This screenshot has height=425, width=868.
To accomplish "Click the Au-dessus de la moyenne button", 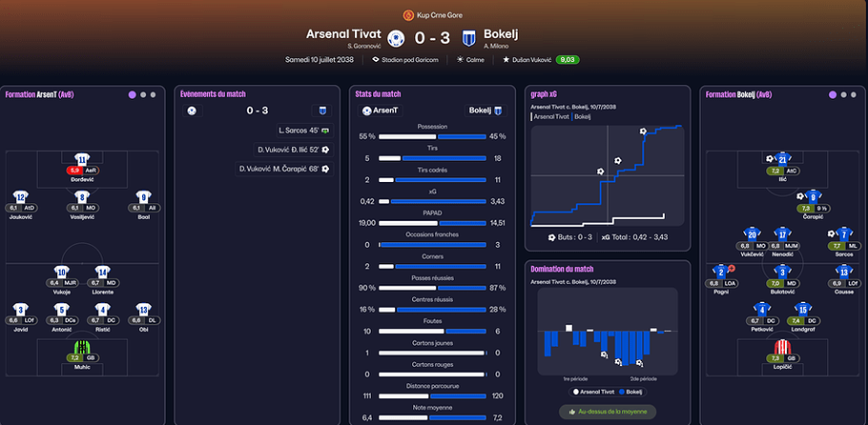I will point(608,412).
